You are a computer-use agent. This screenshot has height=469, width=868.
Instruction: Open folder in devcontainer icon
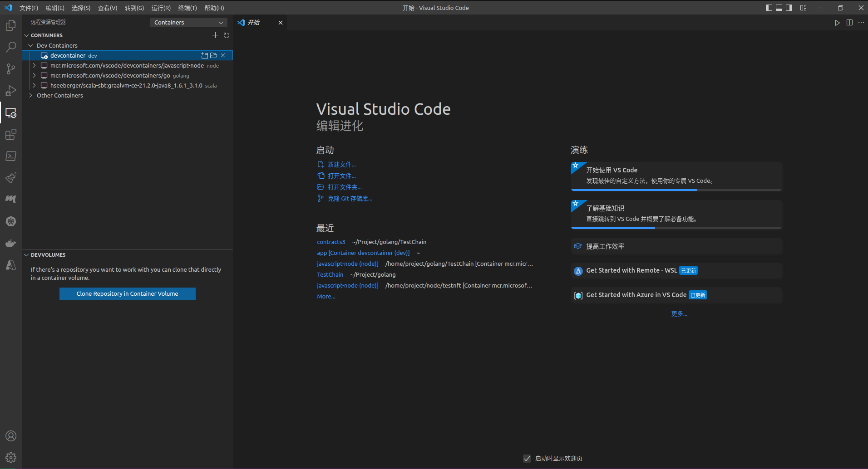point(214,55)
